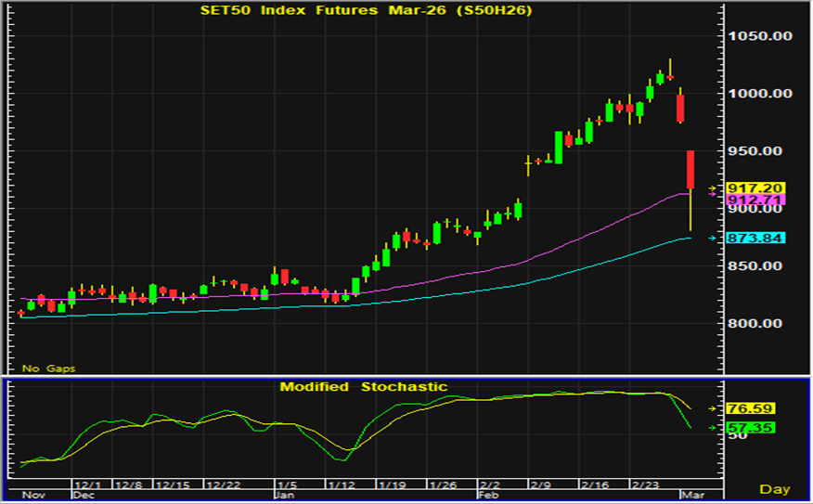The width and height of the screenshot is (813, 504).
Task: Open the Modified Stochastic indicator title
Action: tap(363, 386)
